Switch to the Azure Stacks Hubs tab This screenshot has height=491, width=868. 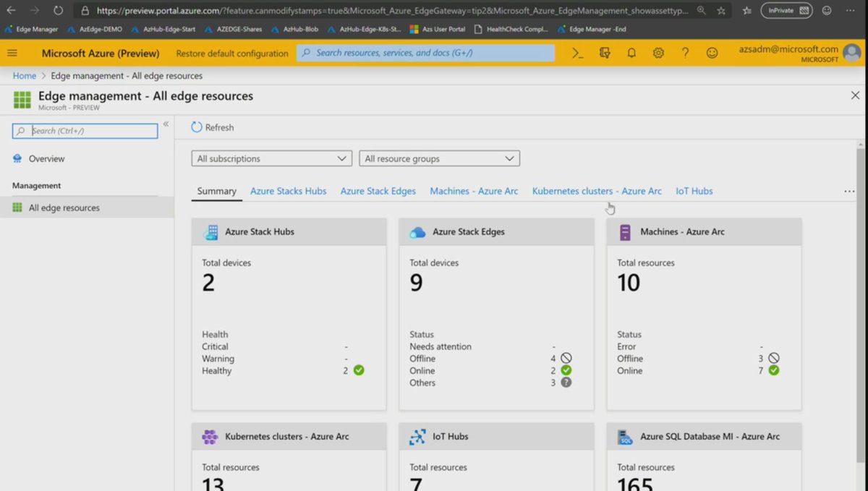pos(288,191)
